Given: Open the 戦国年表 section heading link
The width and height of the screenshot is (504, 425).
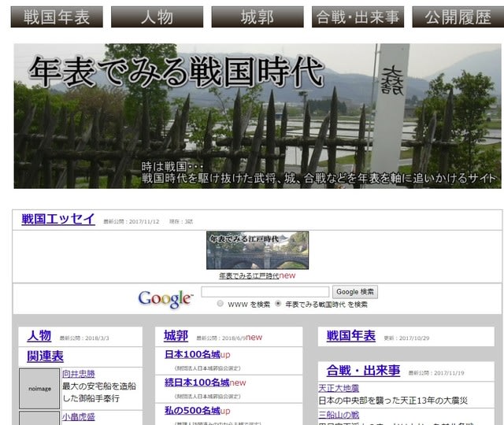Looking at the screenshot, I should 351,336.
